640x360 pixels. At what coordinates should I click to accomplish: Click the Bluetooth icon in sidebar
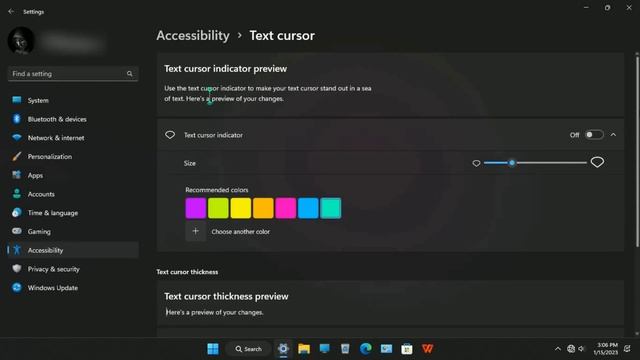click(x=17, y=119)
